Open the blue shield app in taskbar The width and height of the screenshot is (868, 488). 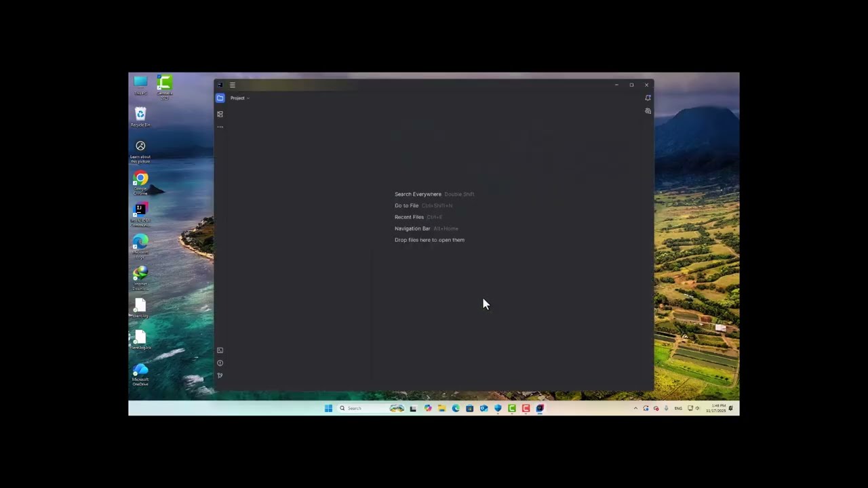click(498, 408)
